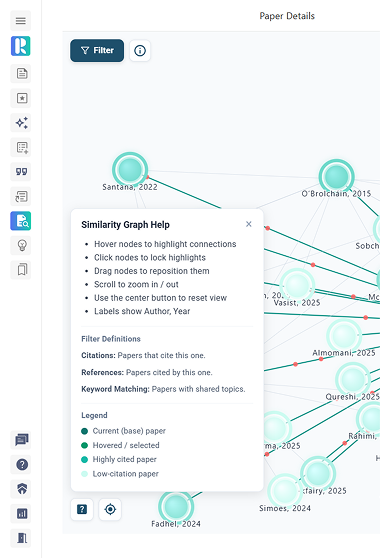Open the lightbulb ideas sidebar icon
This screenshot has width=380, height=558.
22,246
